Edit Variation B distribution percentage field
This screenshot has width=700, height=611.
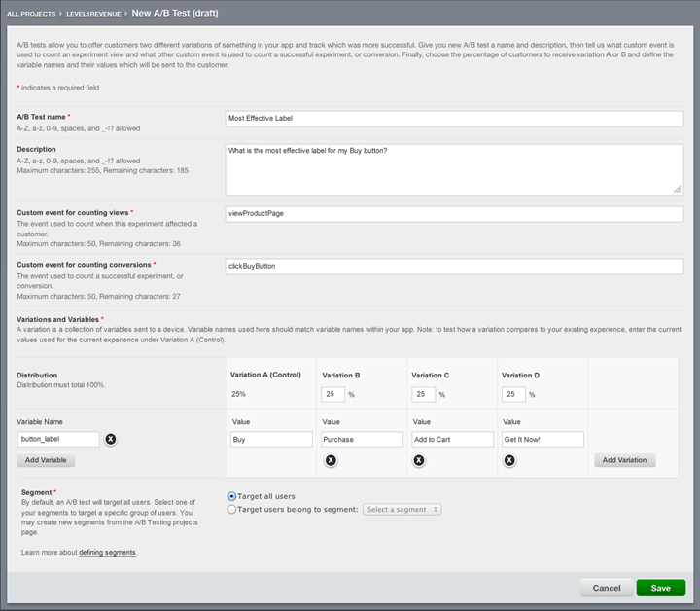coord(332,394)
